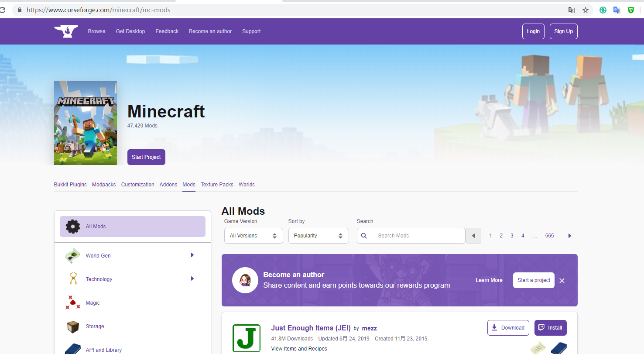Open the Feedback nav link

(167, 31)
